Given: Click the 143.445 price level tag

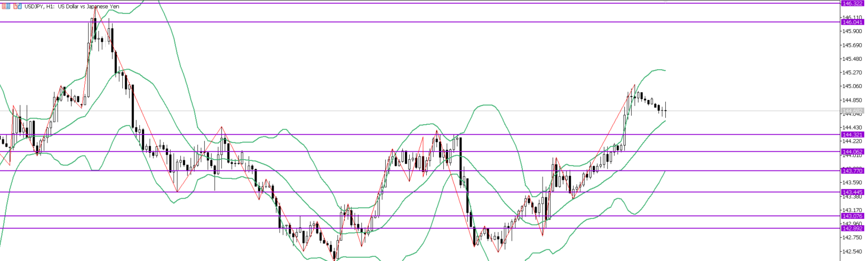Looking at the screenshot, I should 852,192.
